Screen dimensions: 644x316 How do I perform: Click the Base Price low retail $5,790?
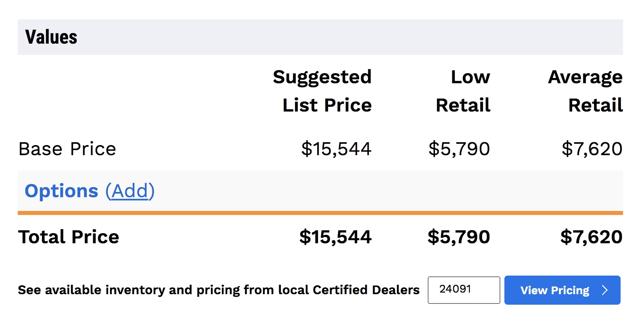coord(459,149)
